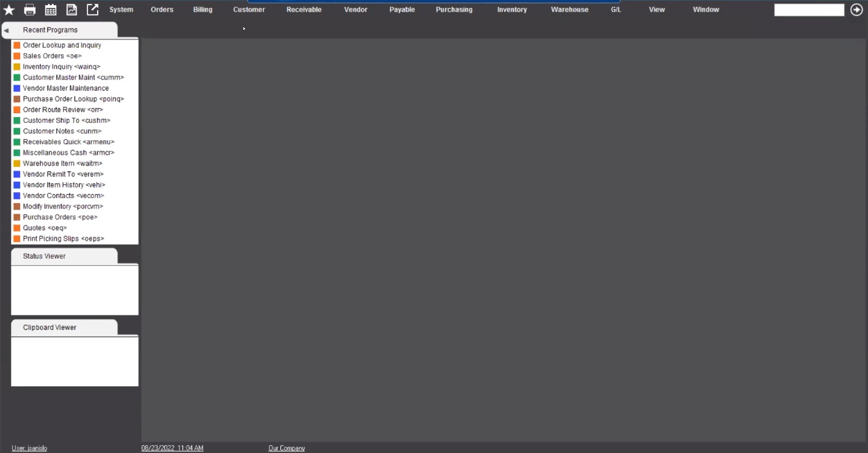The height and width of the screenshot is (453, 868).
Task: Open the Purchasing menu
Action: point(454,9)
